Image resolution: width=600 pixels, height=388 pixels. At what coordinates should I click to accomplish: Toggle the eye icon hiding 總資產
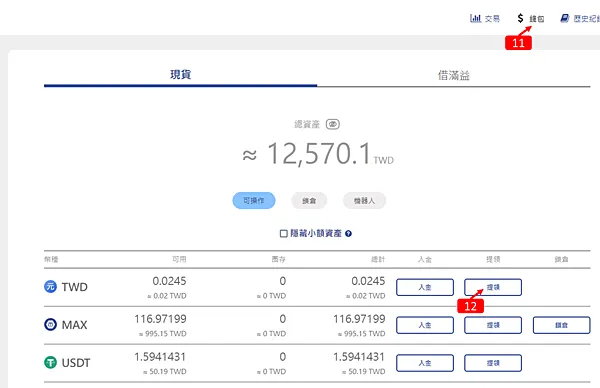coord(333,124)
